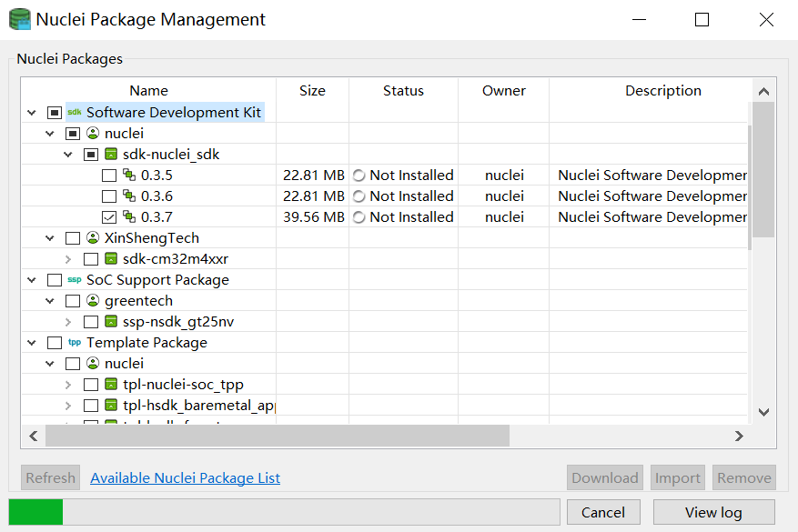This screenshot has height=532, width=798.
Task: Collapse the nuclei node under Software Development Kit
Action: pos(50,134)
